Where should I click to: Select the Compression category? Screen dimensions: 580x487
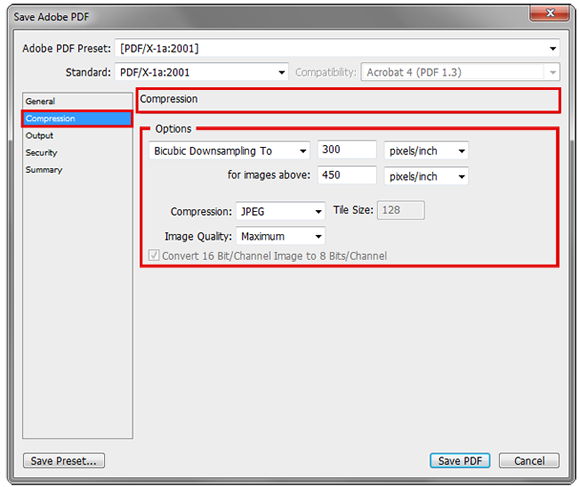[x=77, y=118]
